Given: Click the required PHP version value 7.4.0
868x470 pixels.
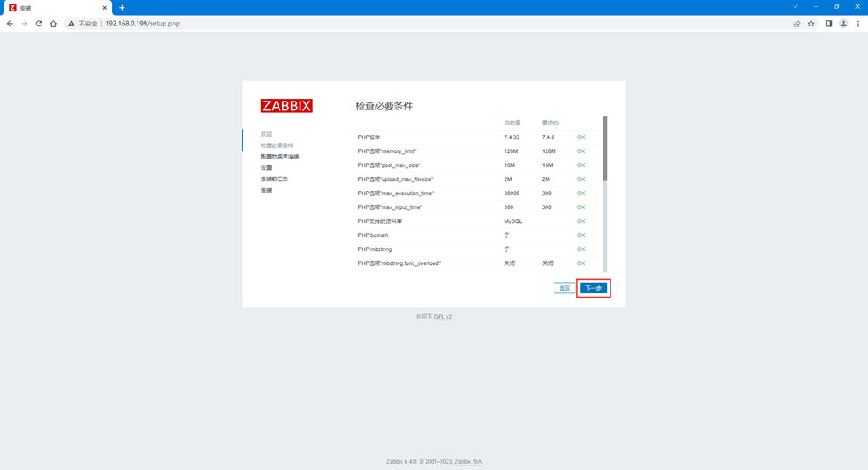Looking at the screenshot, I should [548, 137].
